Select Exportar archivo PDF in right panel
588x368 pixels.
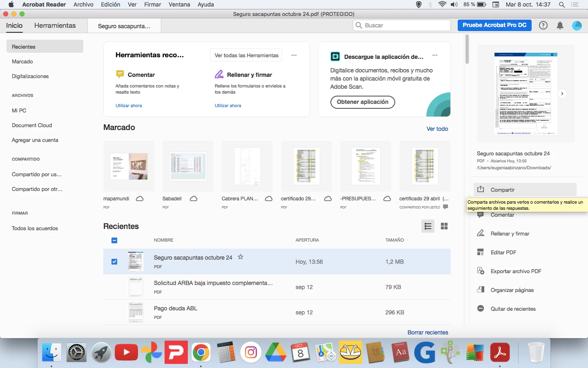(x=516, y=271)
